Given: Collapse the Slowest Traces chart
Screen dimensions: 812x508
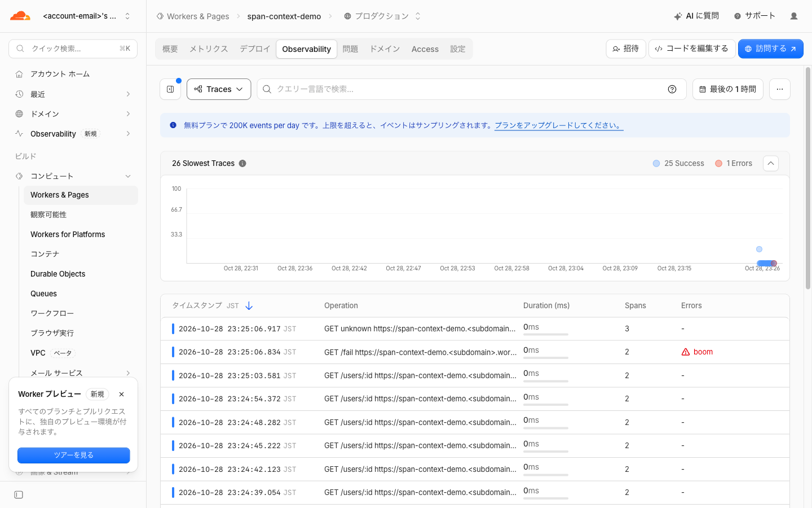Looking at the screenshot, I should (x=771, y=164).
